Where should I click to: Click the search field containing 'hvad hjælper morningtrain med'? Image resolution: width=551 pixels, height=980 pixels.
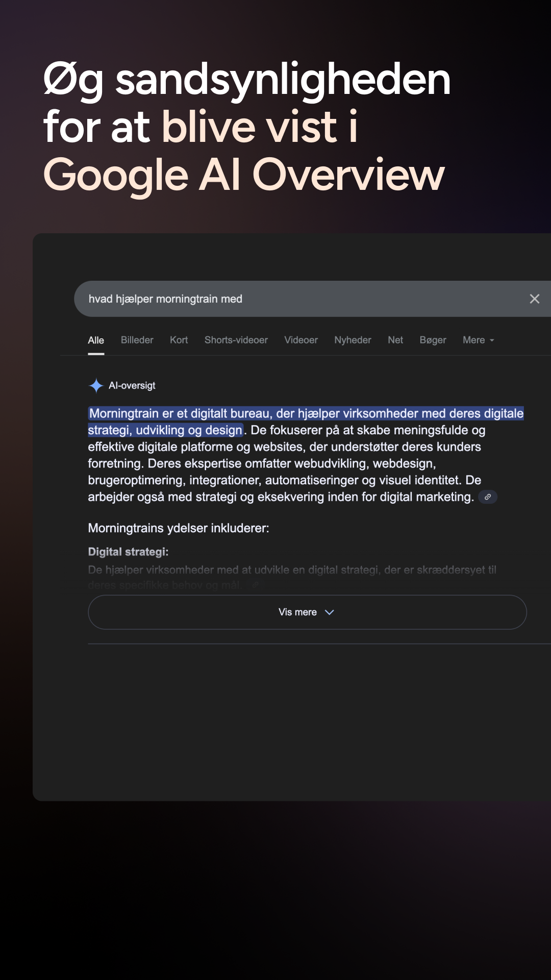pos(312,299)
